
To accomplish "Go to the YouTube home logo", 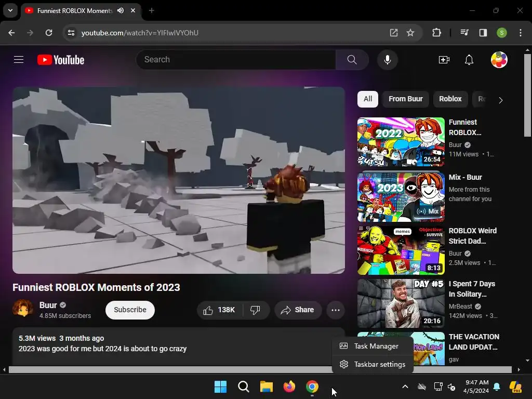I will [x=61, y=60].
